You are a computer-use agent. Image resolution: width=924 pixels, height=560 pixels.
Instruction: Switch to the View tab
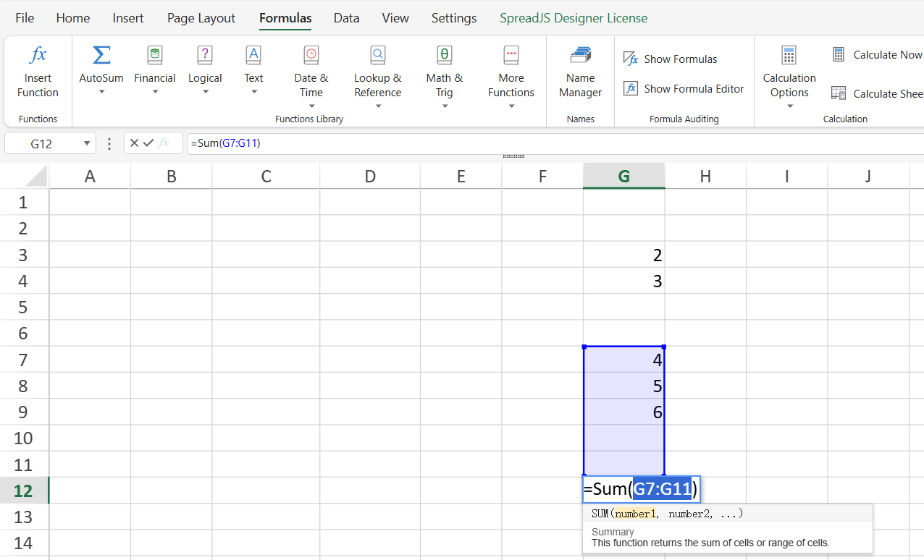(395, 18)
